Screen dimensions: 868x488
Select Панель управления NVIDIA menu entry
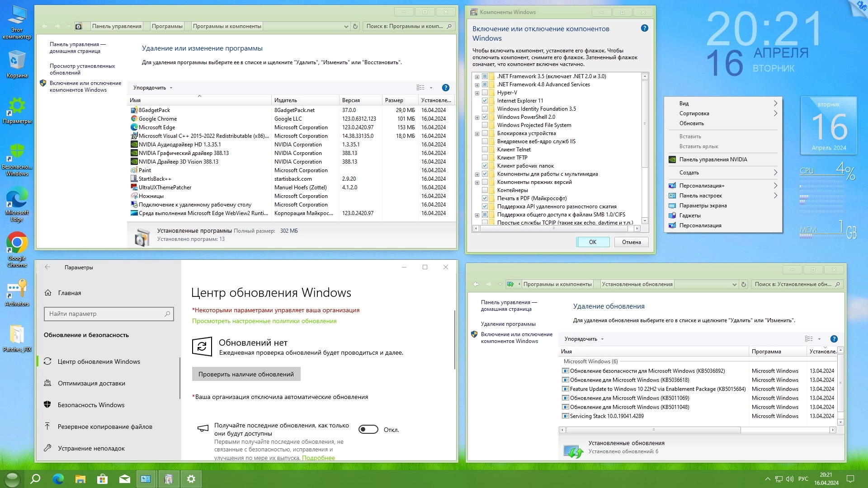coord(713,160)
